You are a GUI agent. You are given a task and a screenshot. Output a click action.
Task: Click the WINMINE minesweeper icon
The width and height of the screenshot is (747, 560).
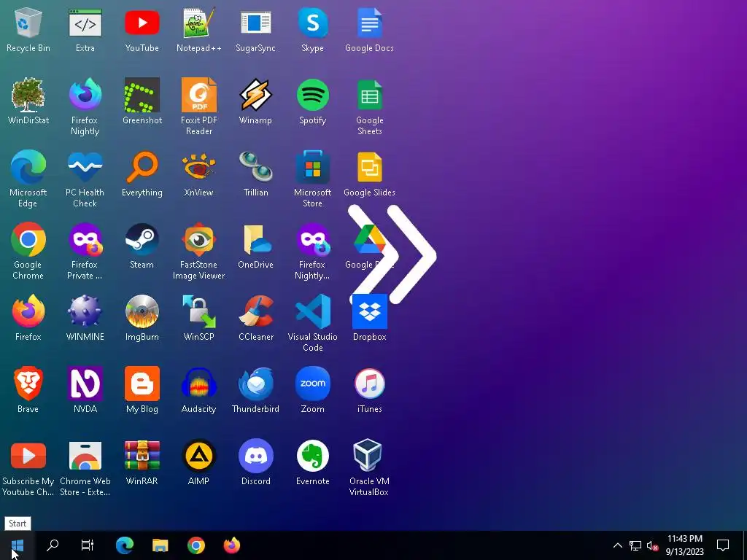(x=85, y=311)
